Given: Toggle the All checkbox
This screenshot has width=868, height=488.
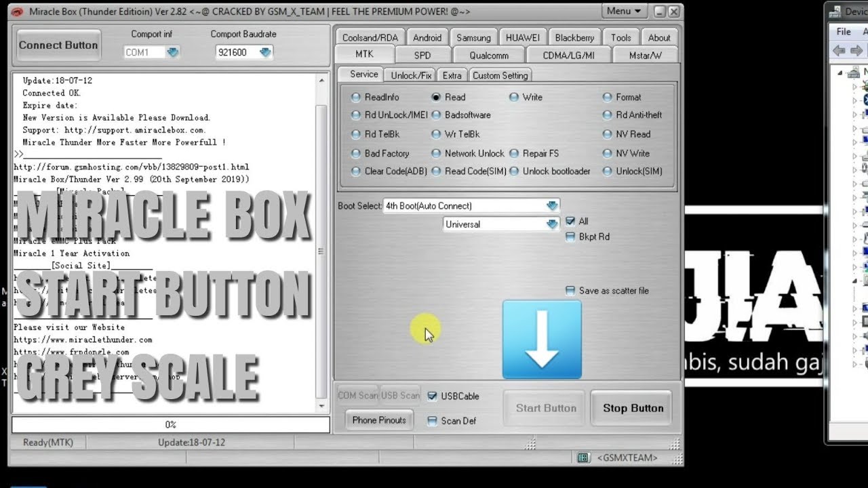Looking at the screenshot, I should (x=570, y=222).
